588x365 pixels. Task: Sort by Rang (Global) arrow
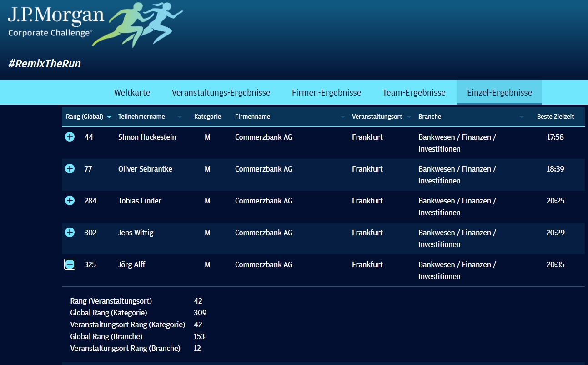(x=109, y=117)
